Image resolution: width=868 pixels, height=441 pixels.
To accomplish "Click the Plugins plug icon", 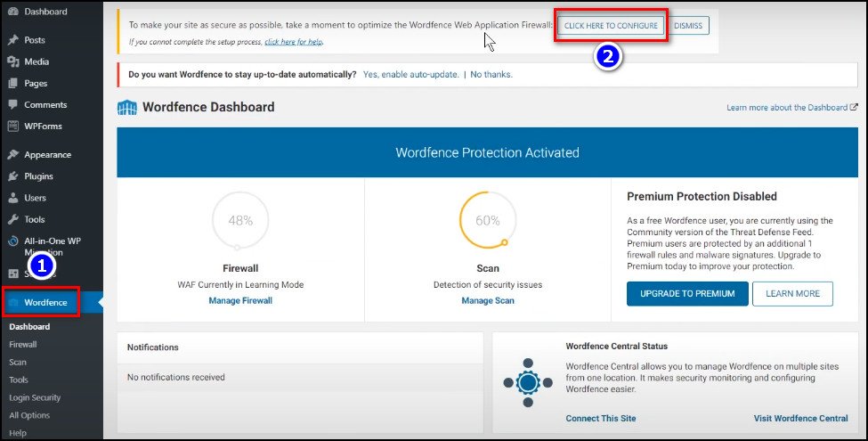I will click(13, 176).
